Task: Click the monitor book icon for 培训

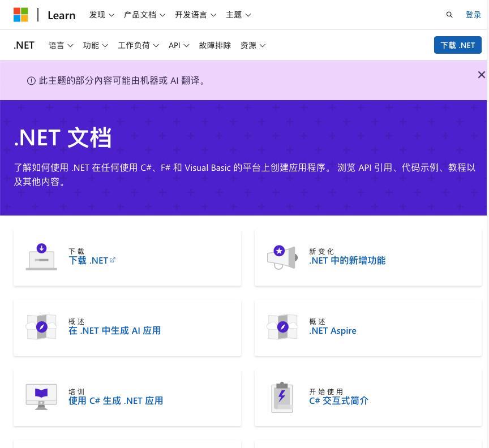Action: click(x=41, y=397)
